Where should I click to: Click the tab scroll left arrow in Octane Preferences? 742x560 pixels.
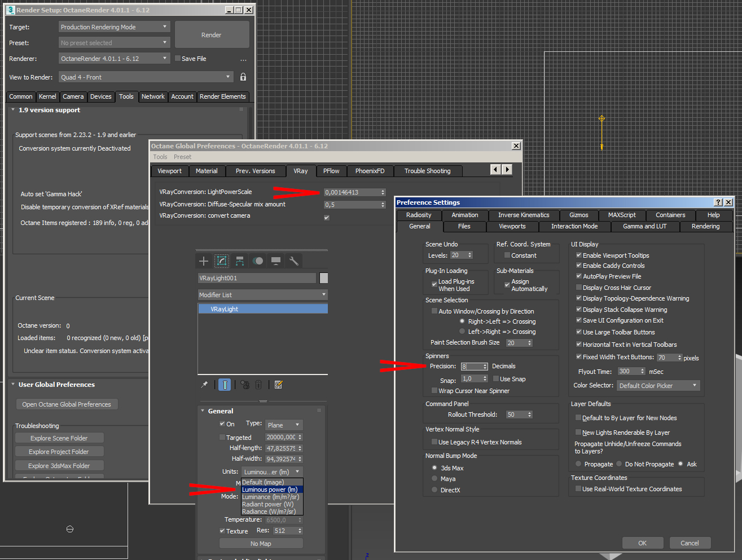(495, 169)
